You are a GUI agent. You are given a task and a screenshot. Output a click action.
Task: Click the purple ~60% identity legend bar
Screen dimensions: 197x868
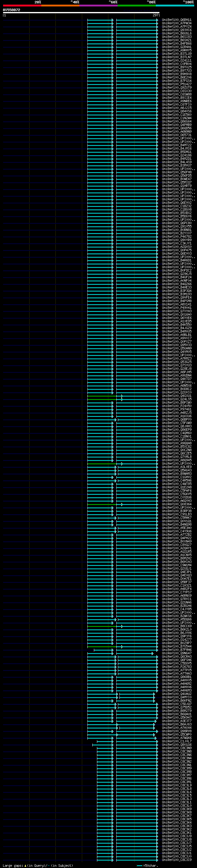[x=98, y=6]
